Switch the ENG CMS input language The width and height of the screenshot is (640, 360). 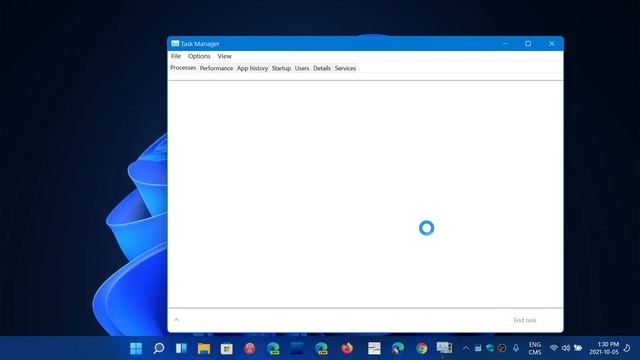click(x=535, y=348)
